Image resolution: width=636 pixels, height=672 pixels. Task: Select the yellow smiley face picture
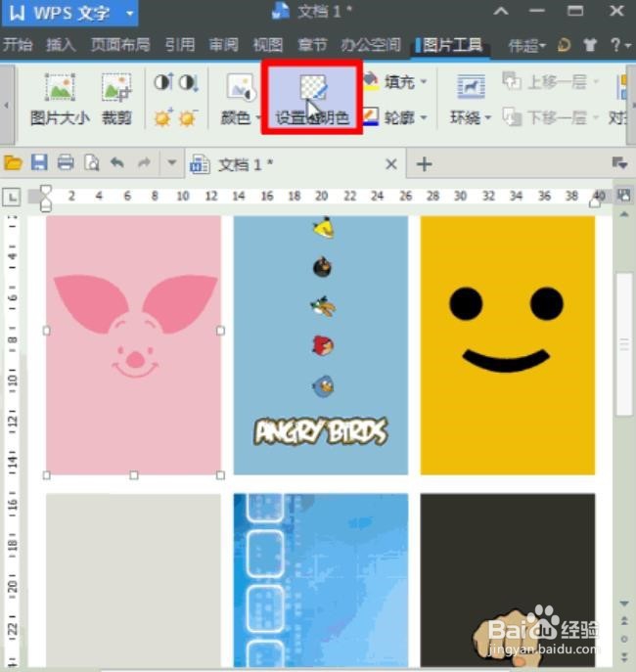click(508, 345)
